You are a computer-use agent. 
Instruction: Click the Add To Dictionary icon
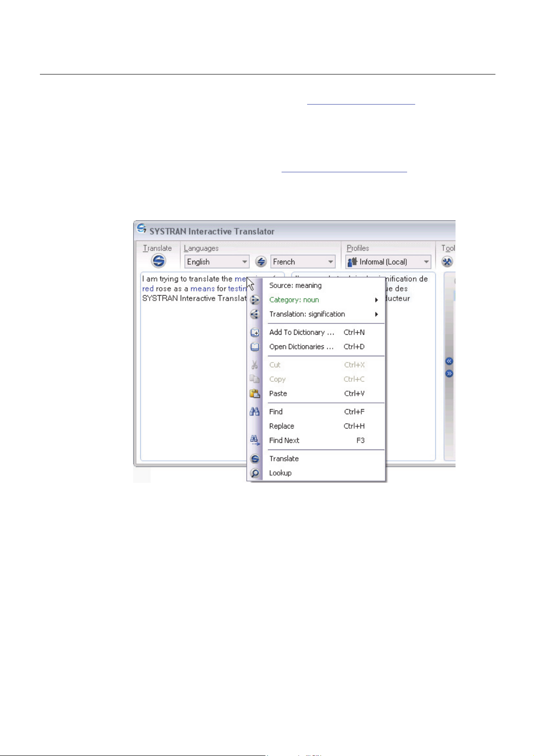pos(255,332)
